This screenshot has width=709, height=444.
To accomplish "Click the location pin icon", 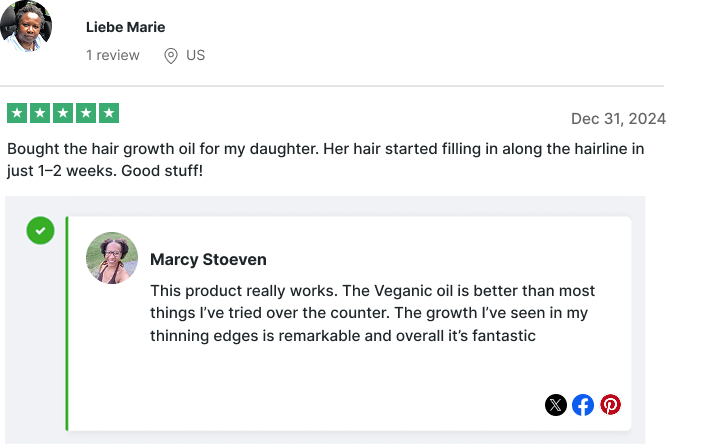I will 171,56.
